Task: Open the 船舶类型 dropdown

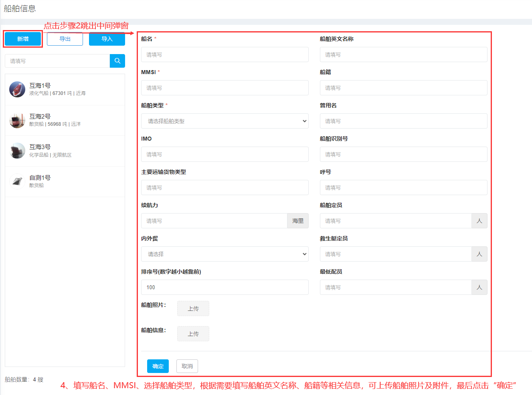Action: click(x=225, y=121)
